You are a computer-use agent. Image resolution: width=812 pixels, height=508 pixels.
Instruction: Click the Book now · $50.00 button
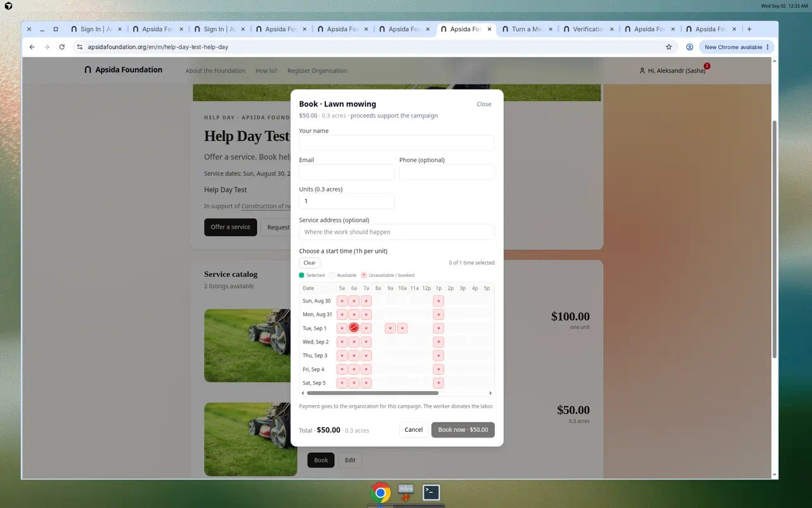[x=463, y=430]
